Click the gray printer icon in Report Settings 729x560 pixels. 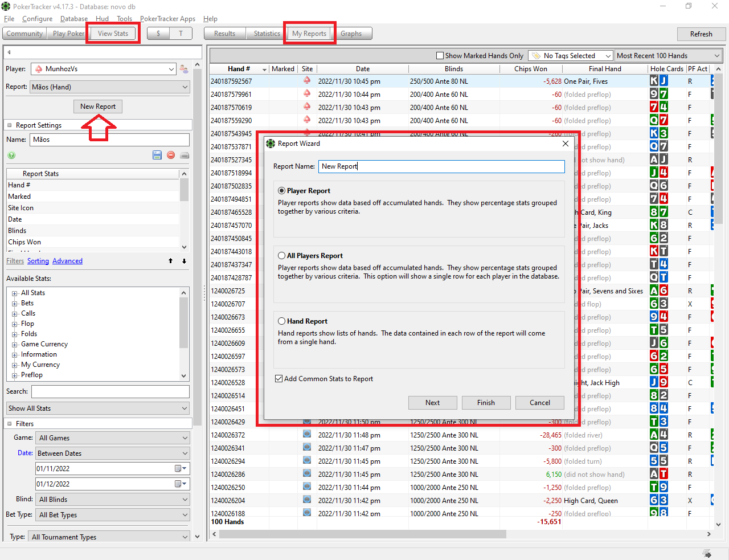click(x=185, y=155)
